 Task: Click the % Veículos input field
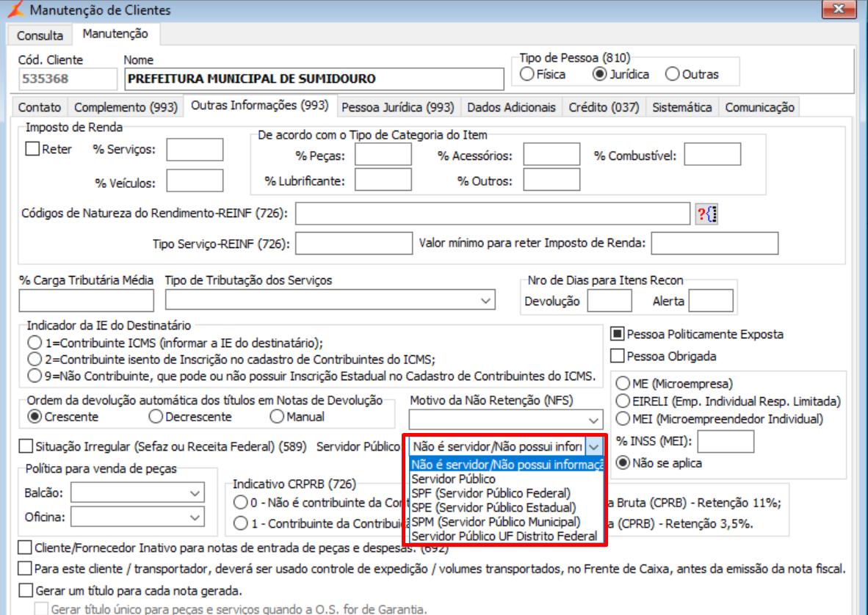195,181
